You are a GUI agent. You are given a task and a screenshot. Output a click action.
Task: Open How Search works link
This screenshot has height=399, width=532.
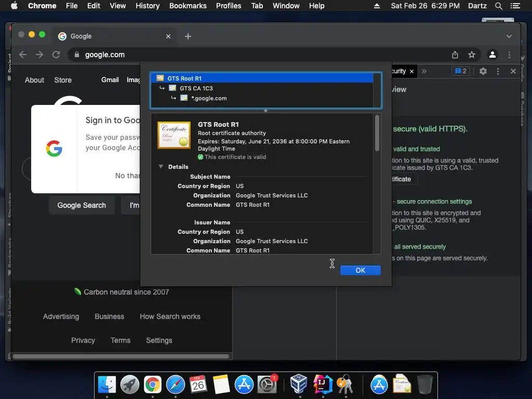[x=170, y=316]
